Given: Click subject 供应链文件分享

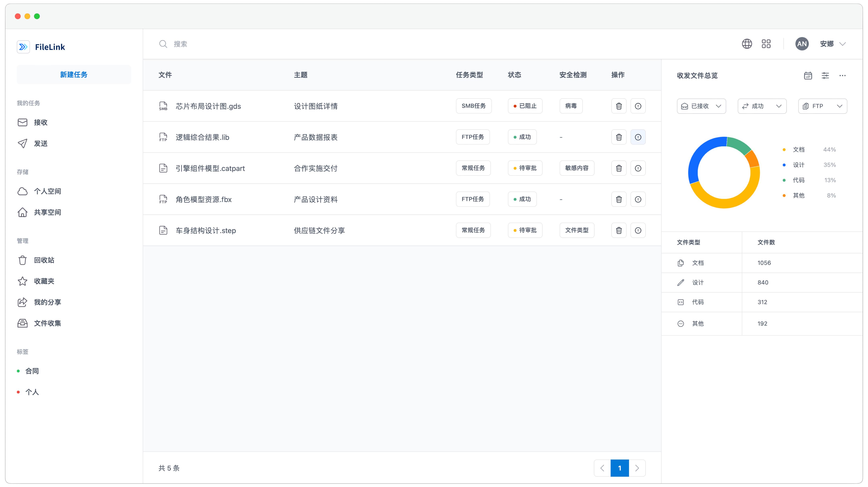Looking at the screenshot, I should (x=319, y=230).
